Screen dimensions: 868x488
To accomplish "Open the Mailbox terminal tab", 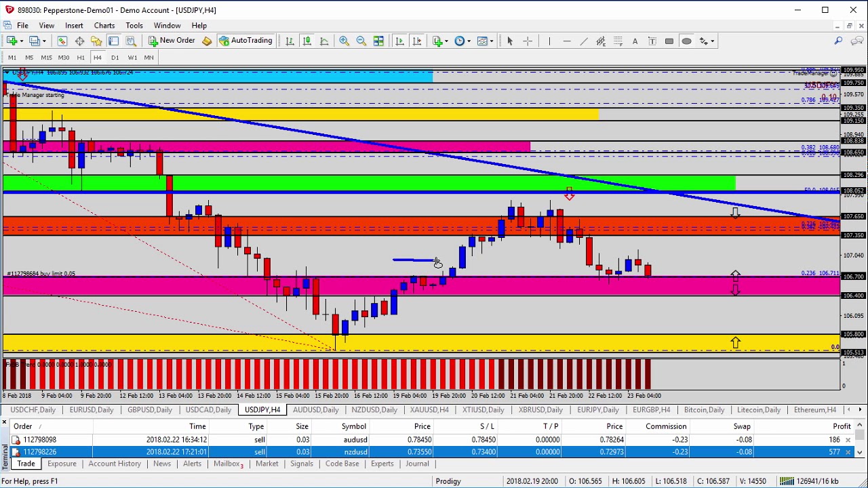I will pos(228,464).
